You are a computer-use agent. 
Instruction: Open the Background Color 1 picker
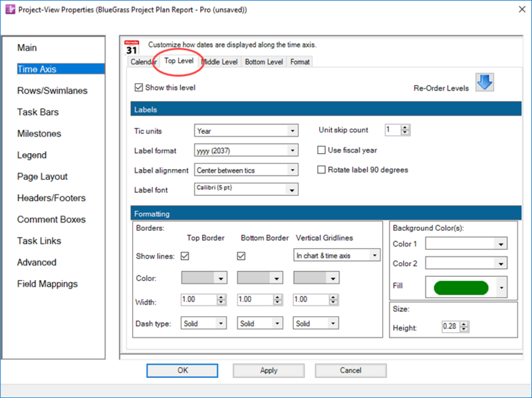(x=466, y=244)
